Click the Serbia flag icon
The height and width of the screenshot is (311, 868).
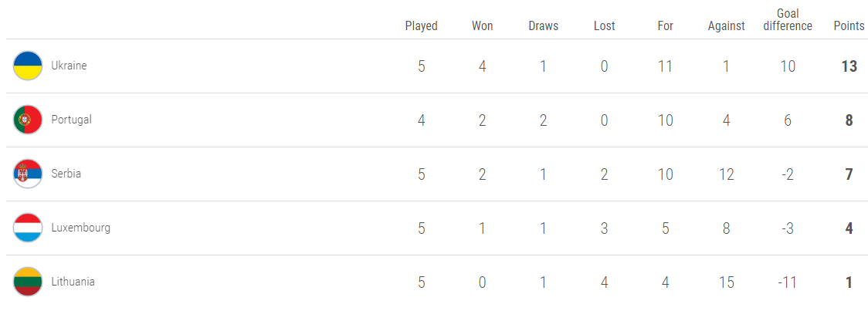[28, 174]
